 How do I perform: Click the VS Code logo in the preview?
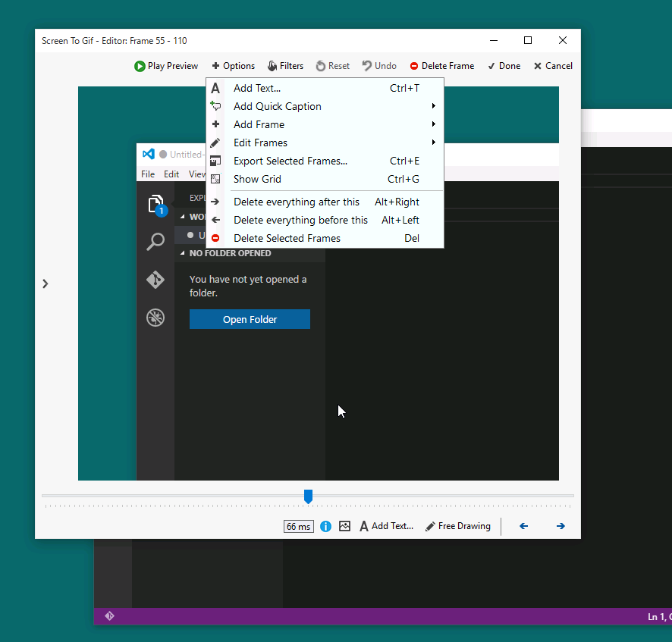tap(149, 154)
